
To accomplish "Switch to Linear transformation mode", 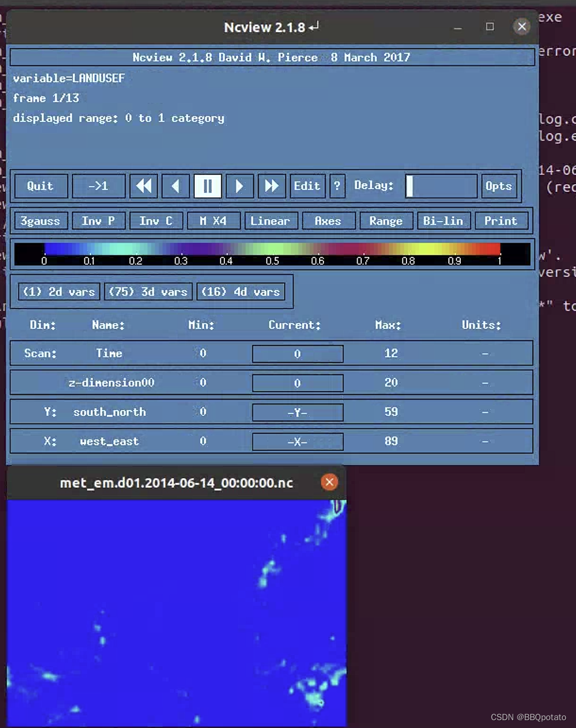I will coord(271,221).
